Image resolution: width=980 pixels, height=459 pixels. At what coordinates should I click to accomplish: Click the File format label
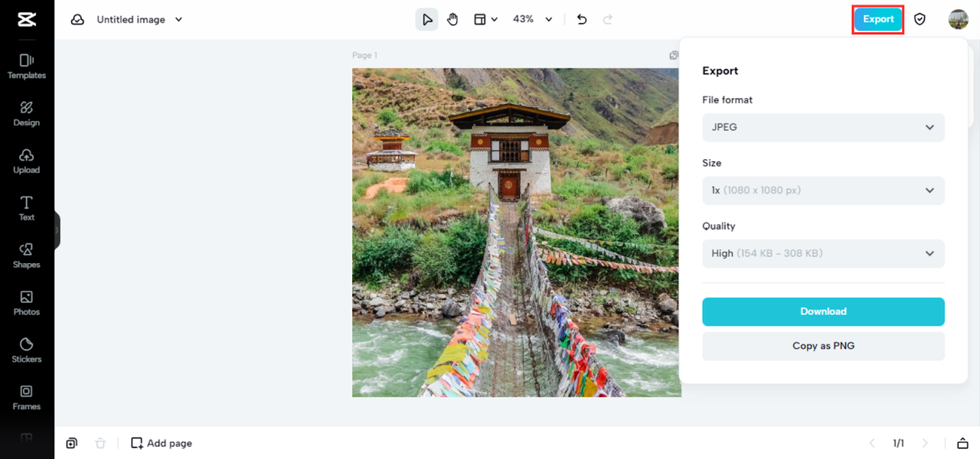coord(727,100)
